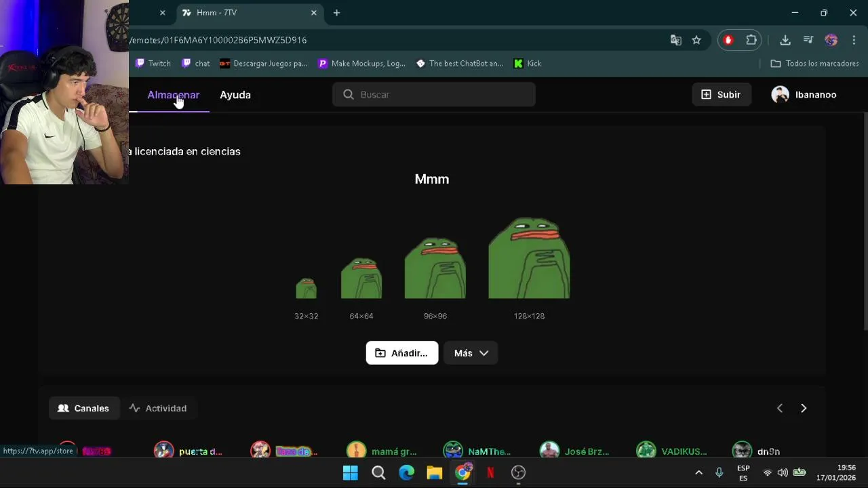Open Chrome three-dot menu
The height and width of the screenshot is (488, 868).
click(854, 40)
